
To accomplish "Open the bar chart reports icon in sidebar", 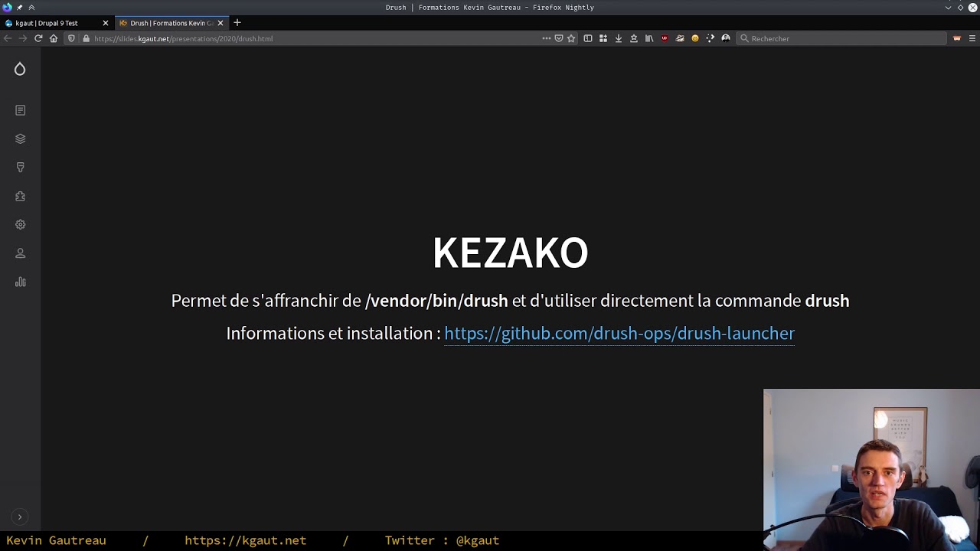I will pyautogui.click(x=21, y=282).
